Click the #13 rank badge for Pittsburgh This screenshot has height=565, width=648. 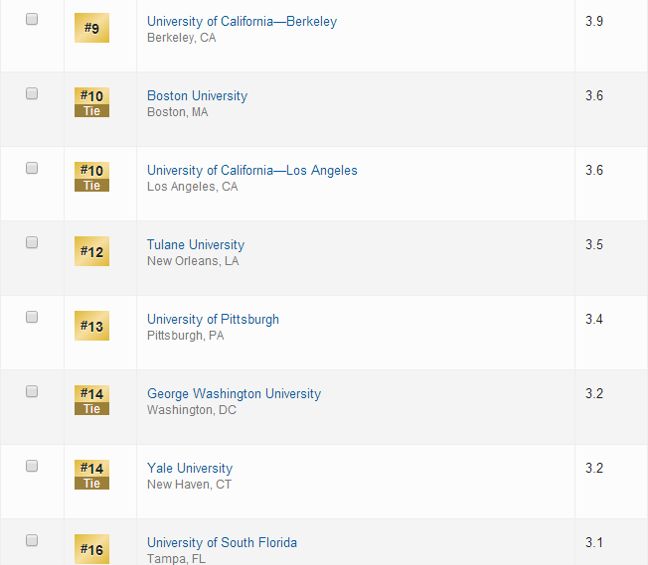click(x=92, y=326)
